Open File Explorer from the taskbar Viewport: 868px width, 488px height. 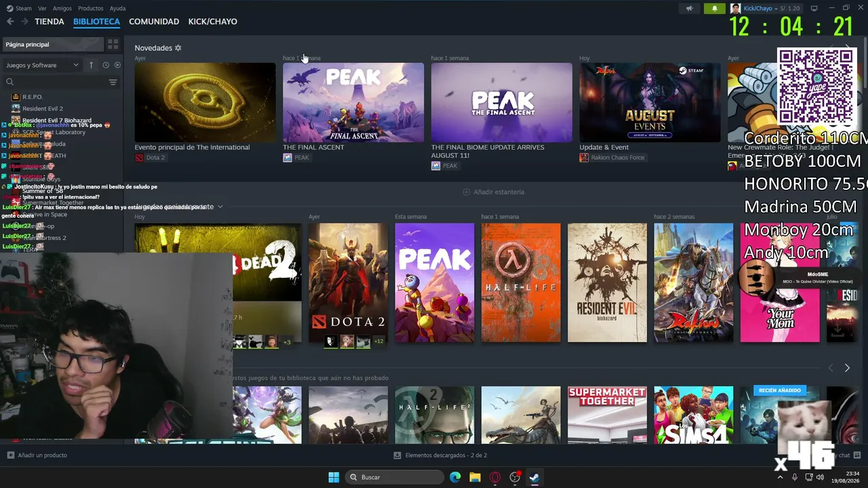point(475,477)
